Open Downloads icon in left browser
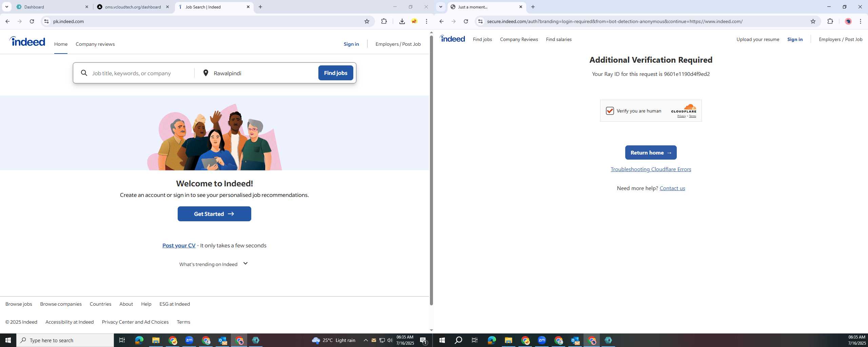 (x=402, y=21)
